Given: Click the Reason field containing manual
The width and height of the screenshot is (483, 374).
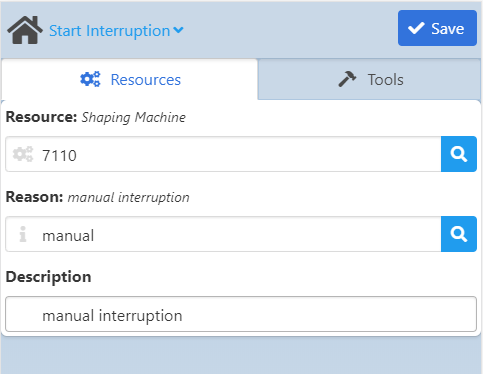Looking at the screenshot, I should (223, 234).
